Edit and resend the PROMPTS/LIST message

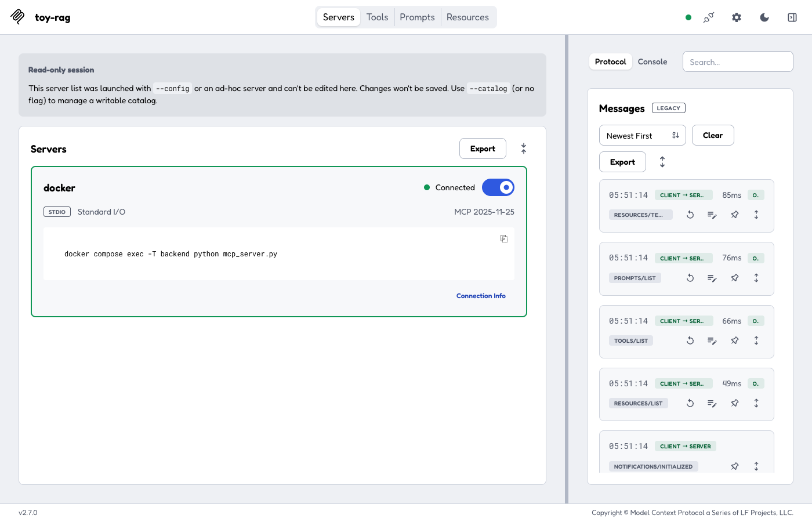click(712, 278)
